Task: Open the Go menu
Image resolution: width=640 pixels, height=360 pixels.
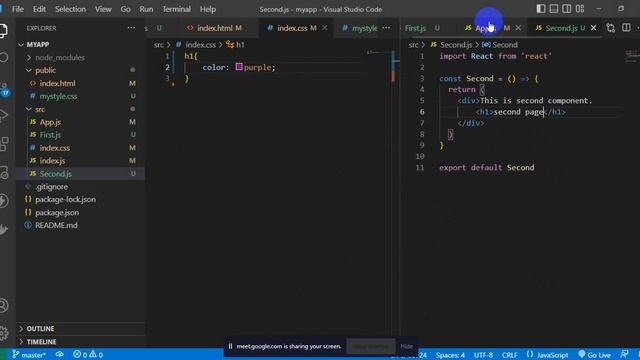Action: [x=126, y=9]
